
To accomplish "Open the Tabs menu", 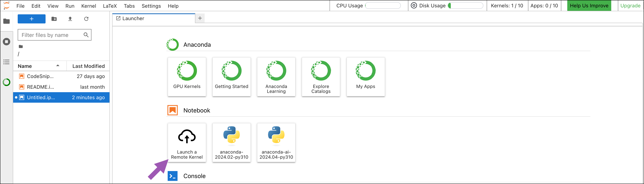I will (x=129, y=6).
